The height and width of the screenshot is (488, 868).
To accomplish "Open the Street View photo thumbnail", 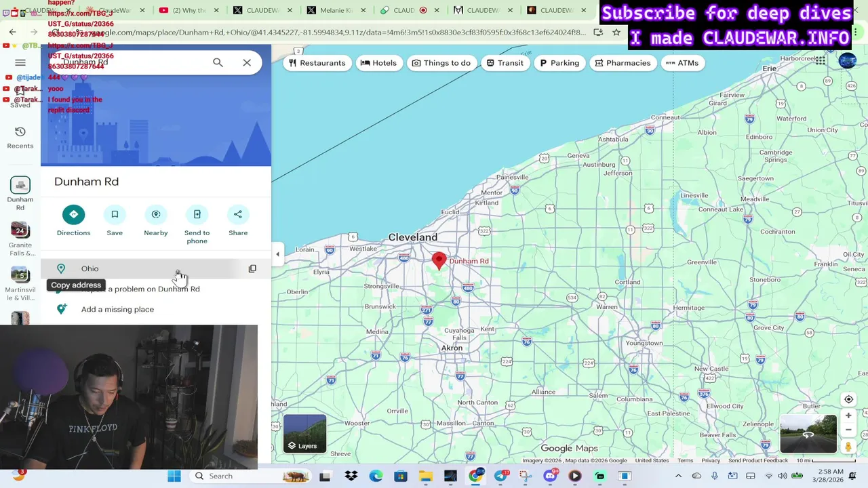I will point(808,434).
